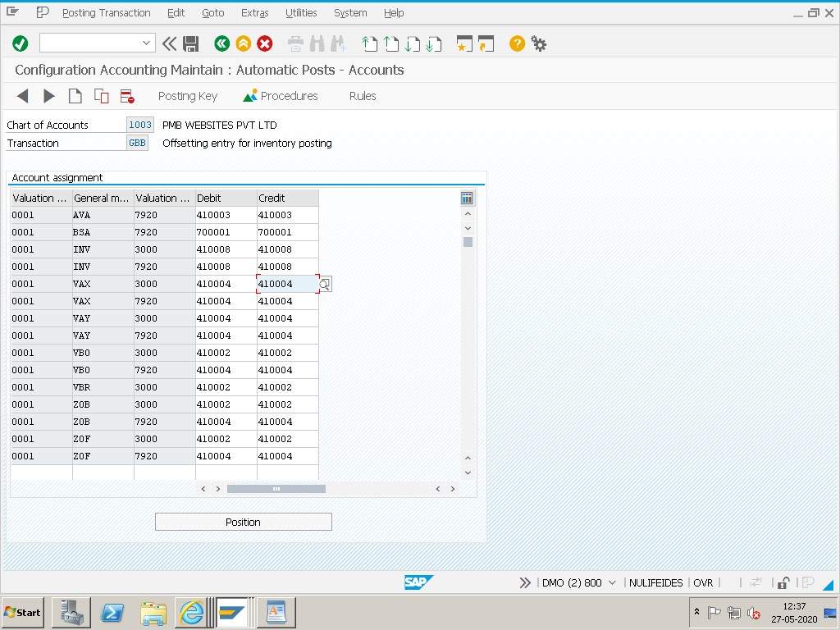Click the Transaction GBB field
The image size is (840, 630).
point(137,143)
